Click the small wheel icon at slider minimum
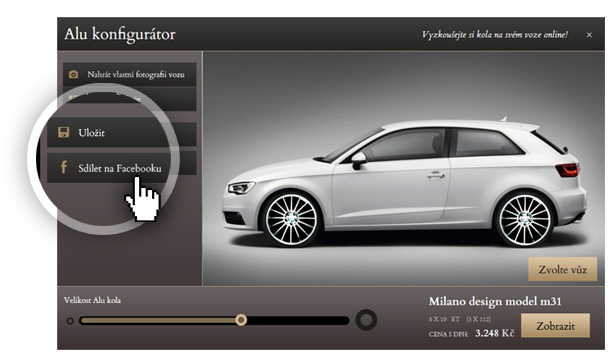616x363 pixels. pos(70,321)
